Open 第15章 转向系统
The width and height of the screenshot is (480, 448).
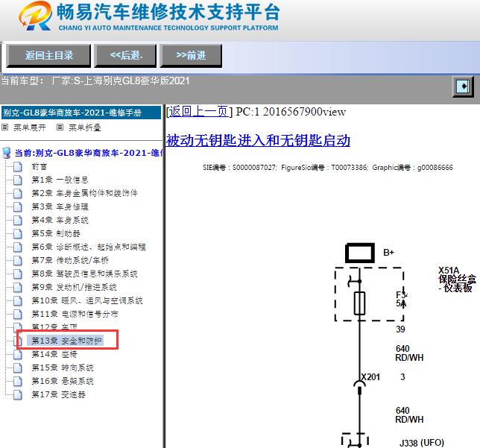tap(63, 367)
